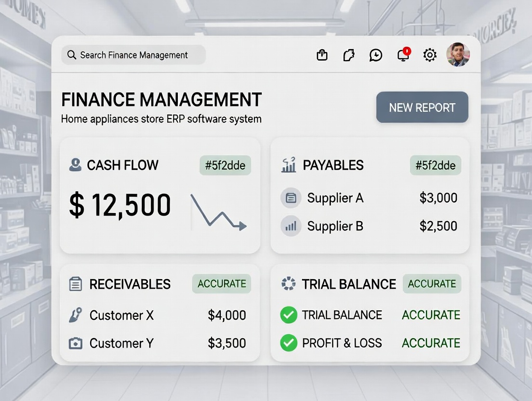Select the Customer X receivable row

coord(159,315)
